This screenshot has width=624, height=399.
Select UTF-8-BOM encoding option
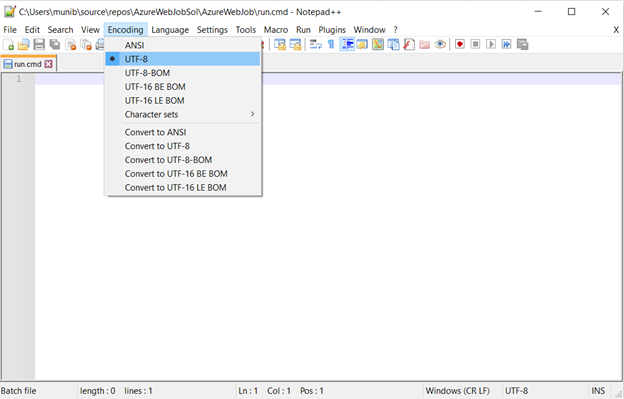[x=183, y=73]
